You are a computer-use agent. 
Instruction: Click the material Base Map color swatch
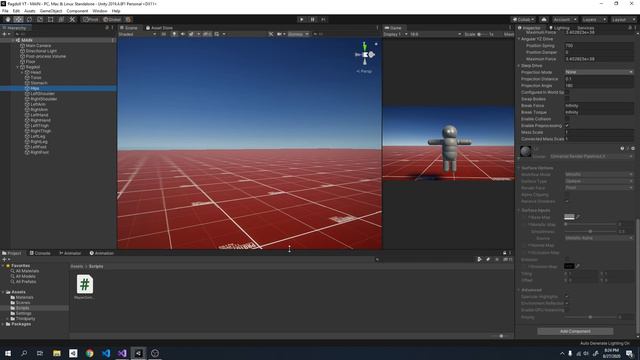(x=569, y=217)
